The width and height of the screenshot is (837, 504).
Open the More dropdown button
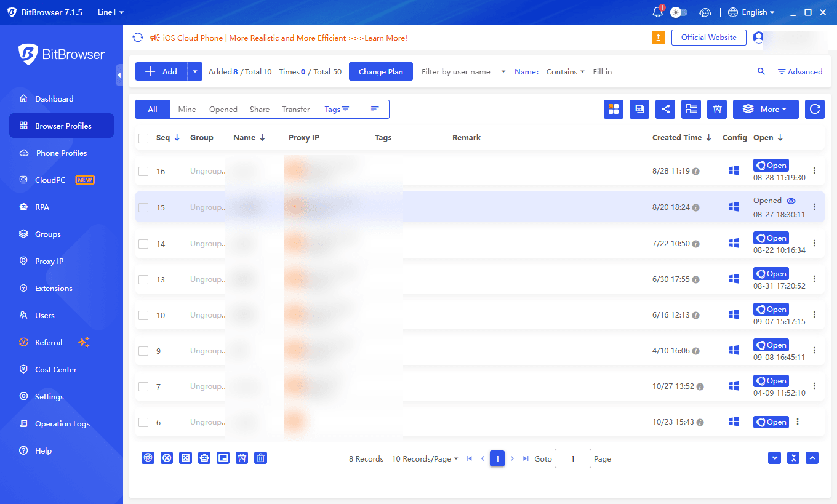pyautogui.click(x=766, y=109)
